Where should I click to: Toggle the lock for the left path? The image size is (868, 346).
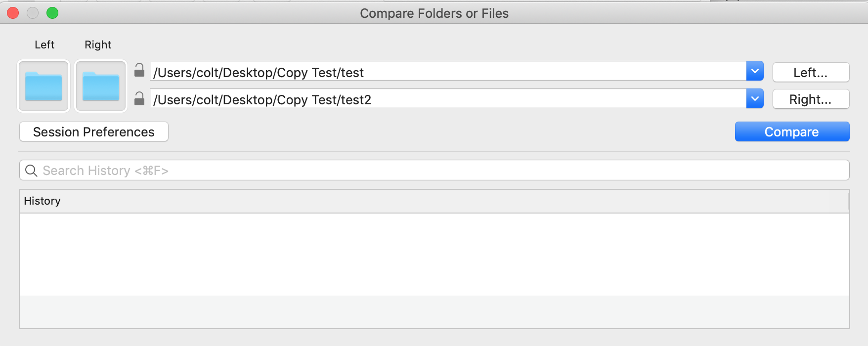click(x=139, y=70)
